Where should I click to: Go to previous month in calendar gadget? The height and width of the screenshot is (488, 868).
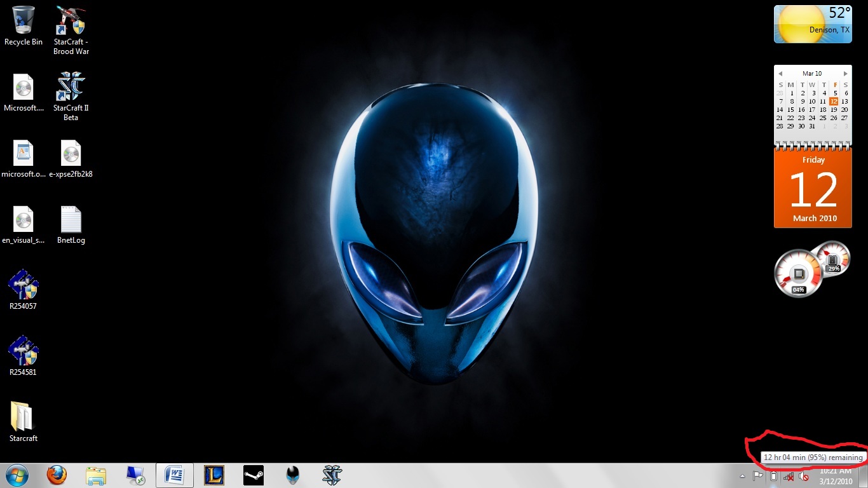click(780, 74)
